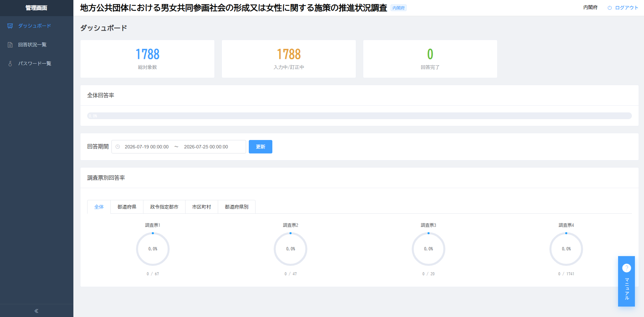Screen dimensions: 644x317
Task: Click the 管理画面 sidebar header
Action: [37, 8]
